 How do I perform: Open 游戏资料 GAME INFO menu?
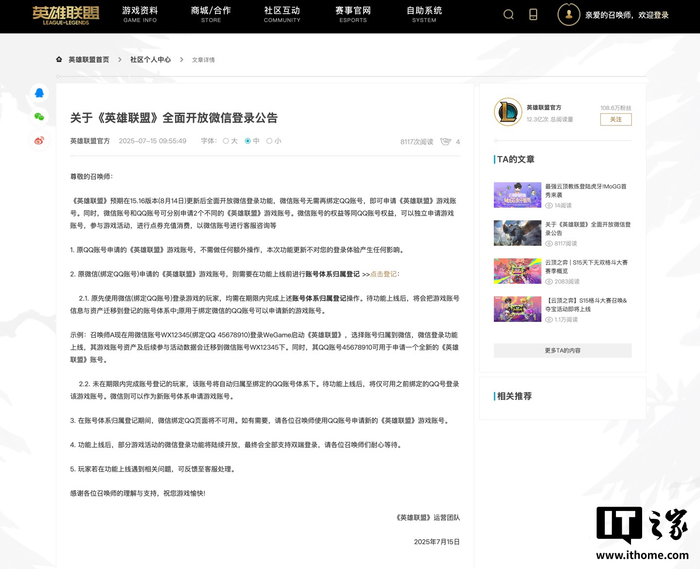140,14
